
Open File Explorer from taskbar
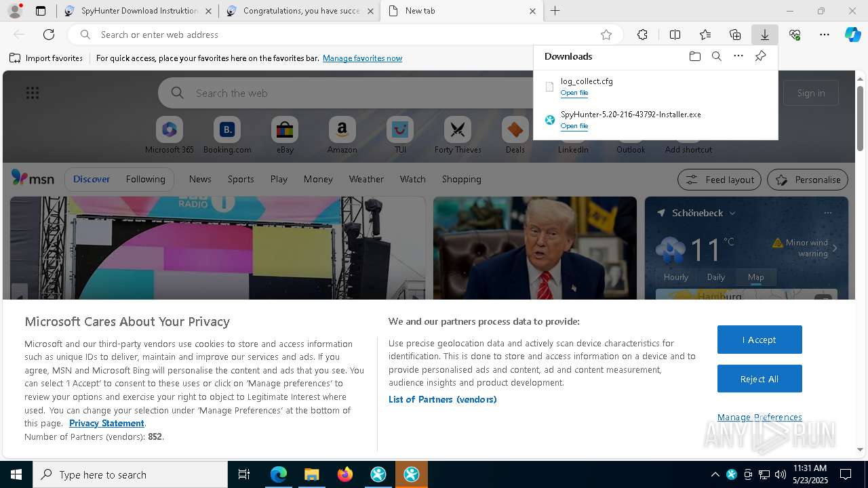coord(311,474)
